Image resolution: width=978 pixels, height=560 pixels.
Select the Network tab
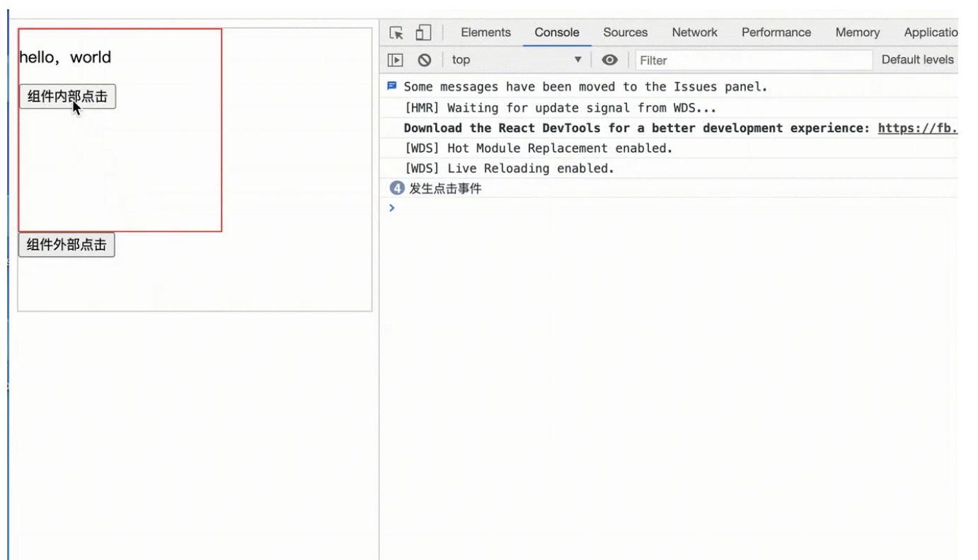[x=694, y=33]
